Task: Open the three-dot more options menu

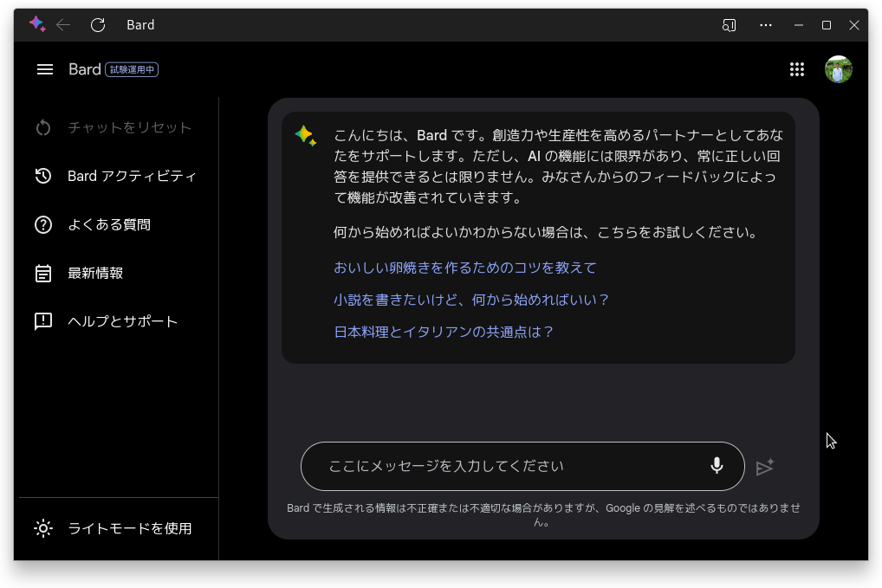Action: click(x=766, y=25)
